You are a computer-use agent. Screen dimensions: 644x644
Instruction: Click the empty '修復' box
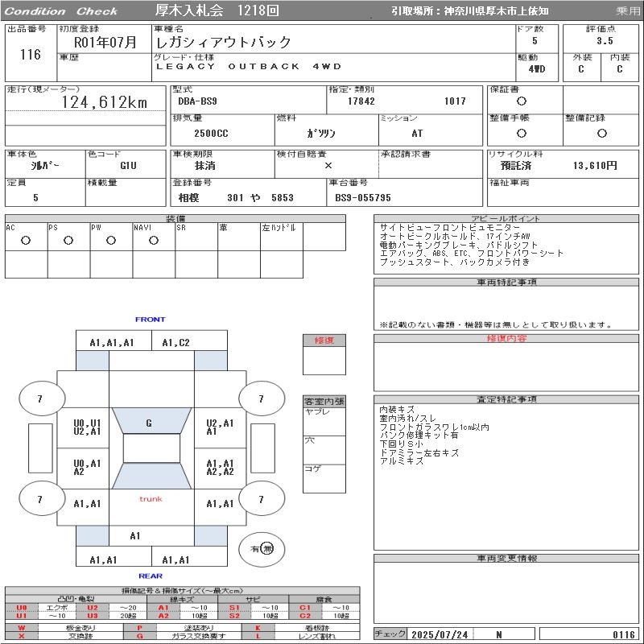324,361
